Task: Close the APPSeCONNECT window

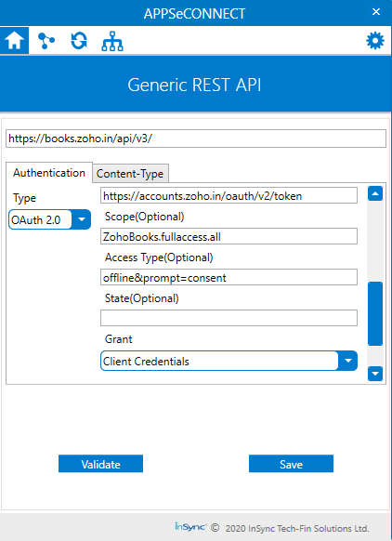Action: click(376, 12)
